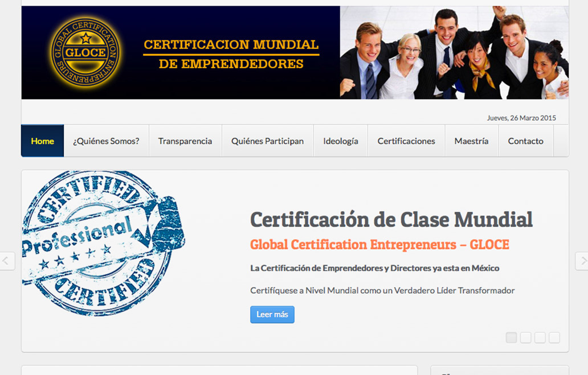Click the GLOCE gold seal logo
The image size is (588, 375).
pyautogui.click(x=86, y=52)
